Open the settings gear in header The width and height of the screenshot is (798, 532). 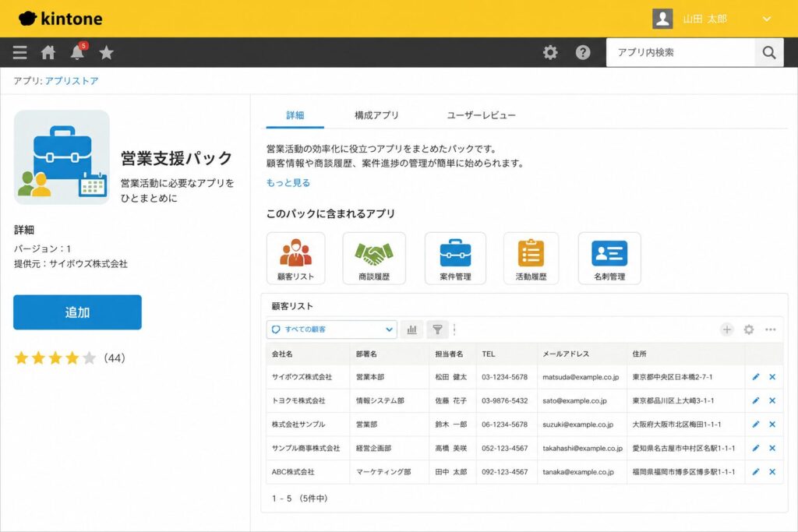[x=550, y=52]
